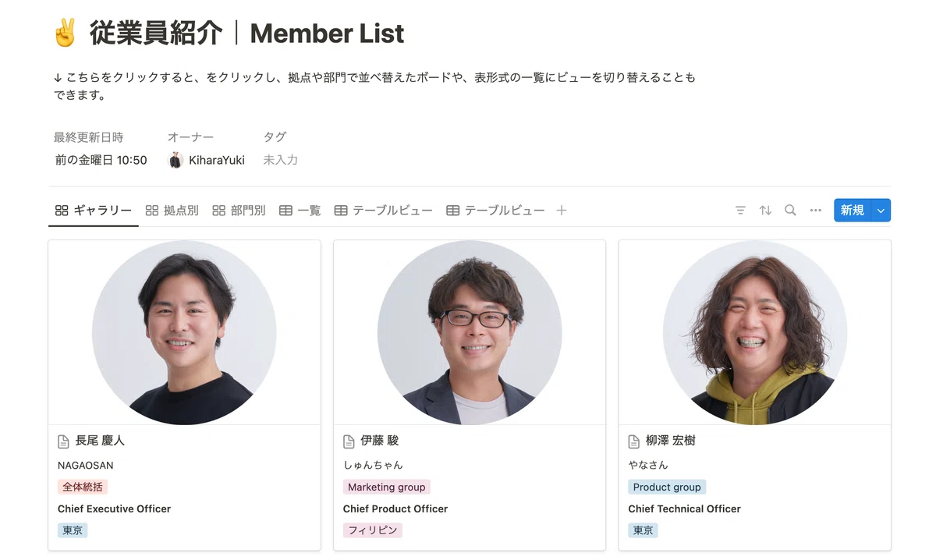Click the 新規 button to add member

853,211
